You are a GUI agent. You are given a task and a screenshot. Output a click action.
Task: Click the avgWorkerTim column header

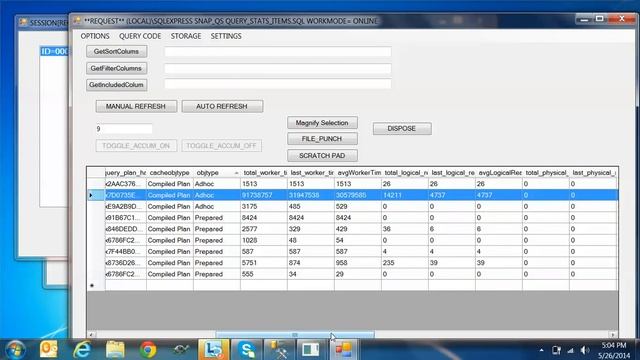coord(358,173)
